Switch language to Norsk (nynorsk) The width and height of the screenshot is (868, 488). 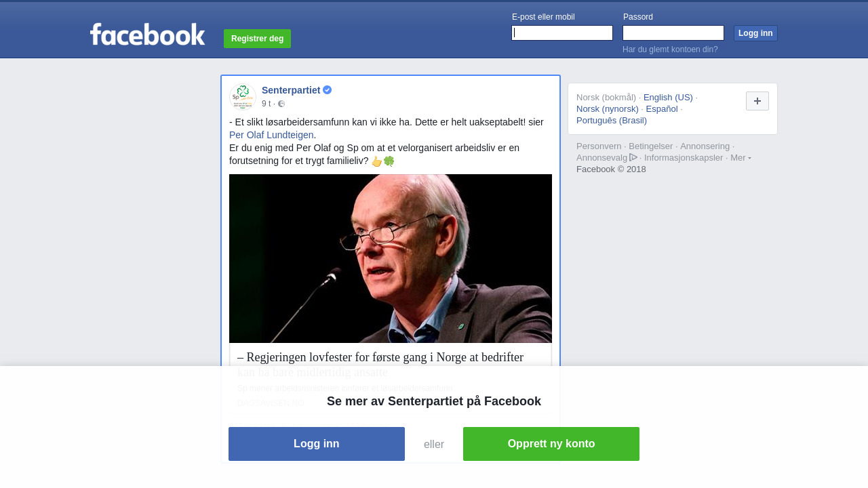(x=608, y=108)
